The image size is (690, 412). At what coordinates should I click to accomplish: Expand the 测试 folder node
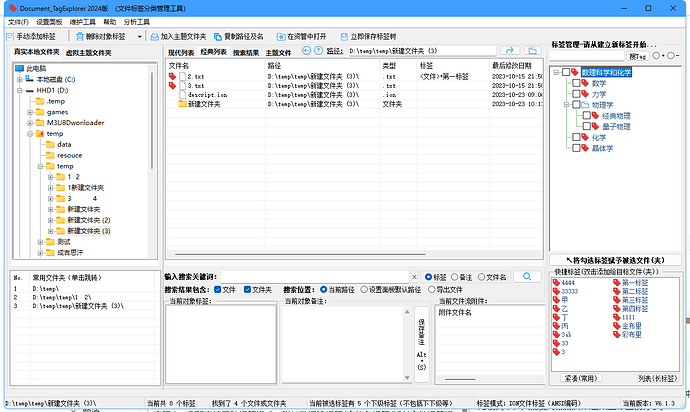40,242
